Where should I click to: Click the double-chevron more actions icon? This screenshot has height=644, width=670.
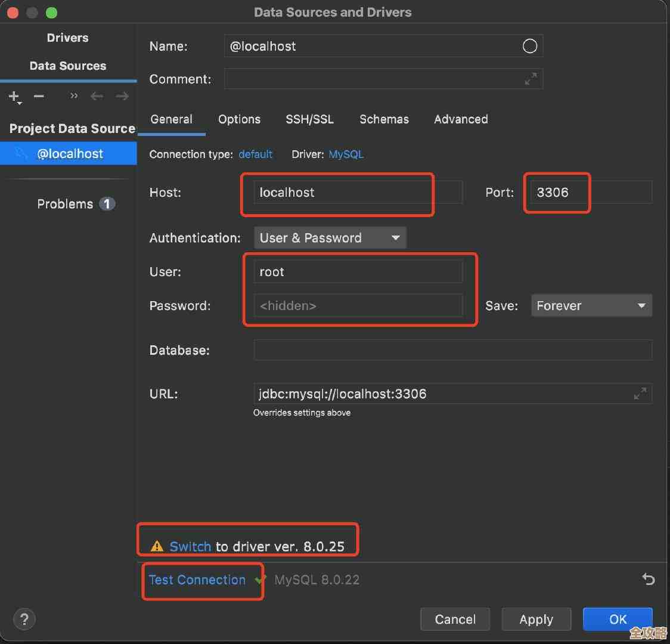coord(74,96)
